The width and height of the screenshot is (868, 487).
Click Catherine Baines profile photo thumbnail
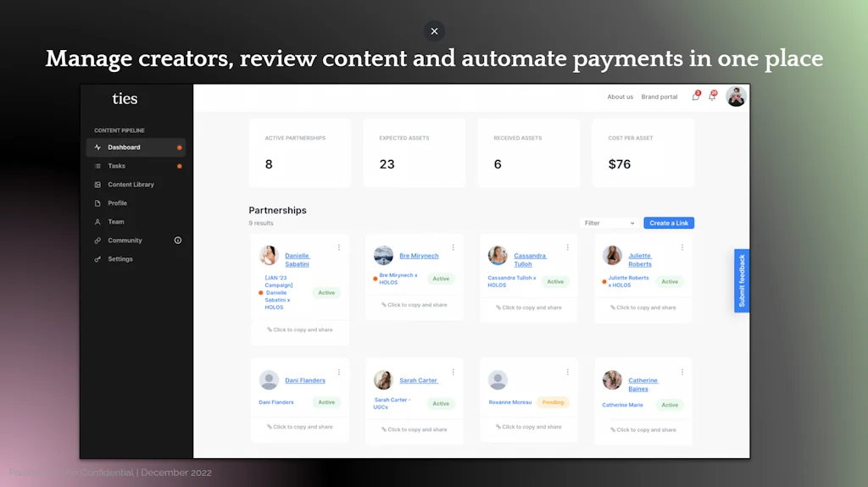click(612, 380)
